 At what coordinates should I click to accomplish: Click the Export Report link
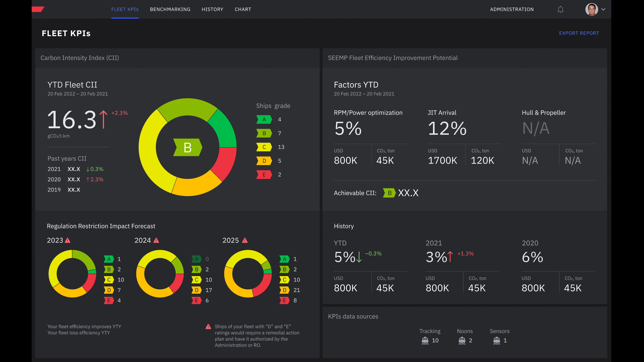[x=579, y=33]
